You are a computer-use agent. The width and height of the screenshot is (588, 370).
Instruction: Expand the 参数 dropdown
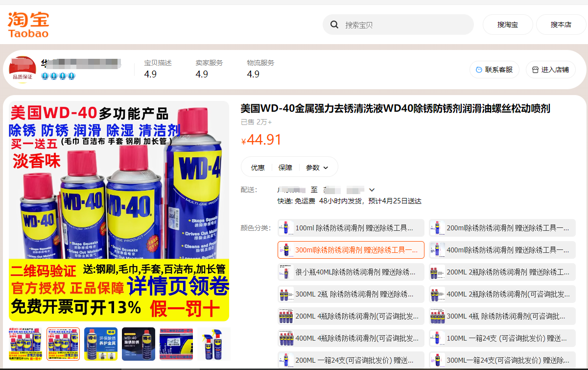coord(317,168)
